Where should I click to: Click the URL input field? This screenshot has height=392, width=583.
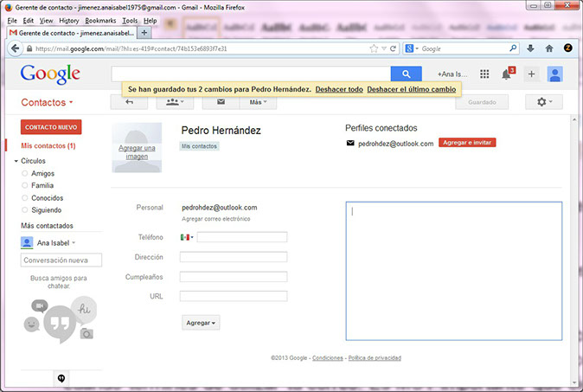pos(234,297)
